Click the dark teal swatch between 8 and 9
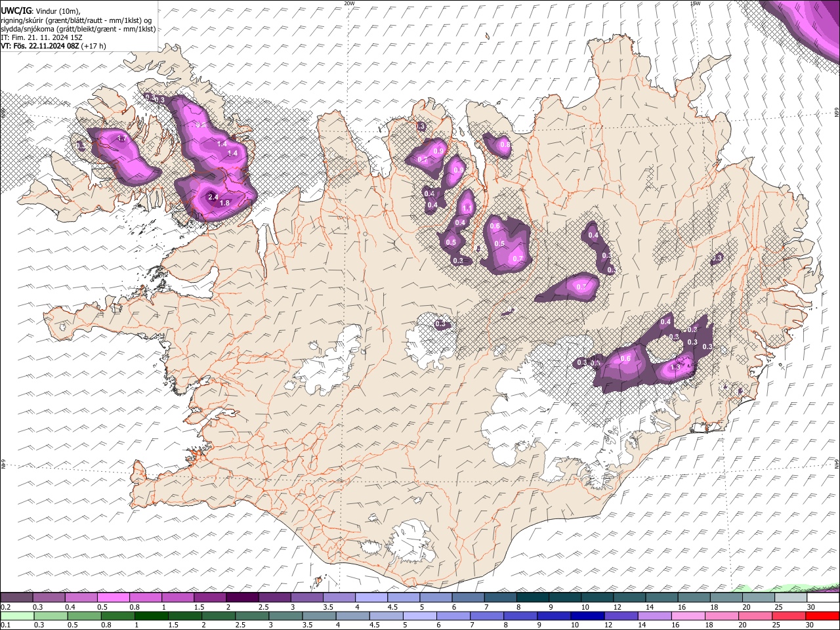840x630 pixels. tap(533, 598)
